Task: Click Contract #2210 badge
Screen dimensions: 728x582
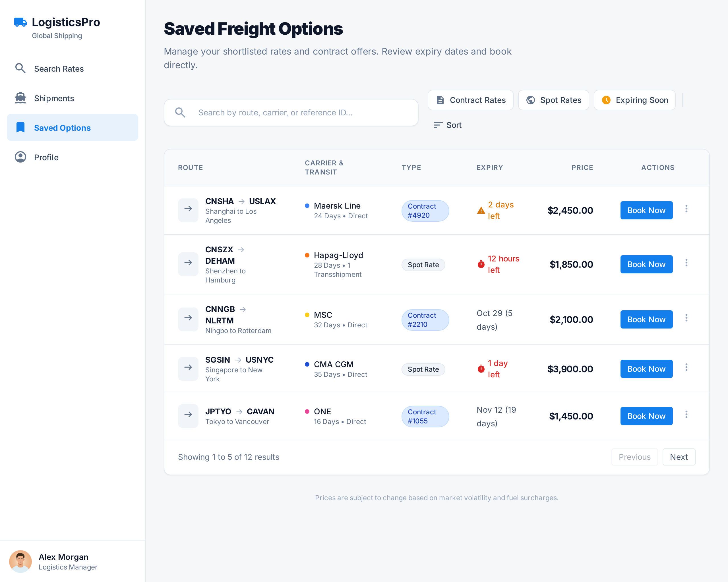Action: pos(425,320)
